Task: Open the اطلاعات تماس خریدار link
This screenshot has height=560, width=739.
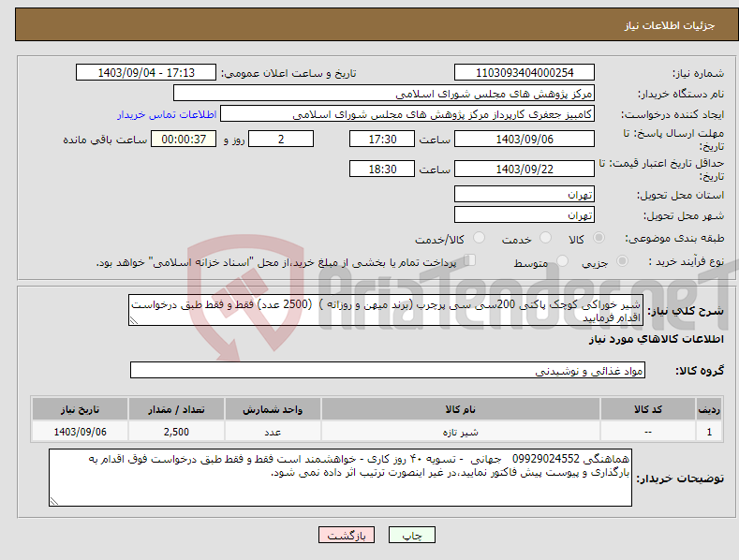Action: [x=167, y=114]
